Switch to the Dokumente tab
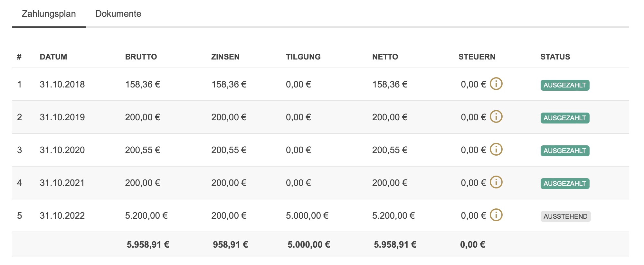The image size is (644, 265). [x=118, y=14]
